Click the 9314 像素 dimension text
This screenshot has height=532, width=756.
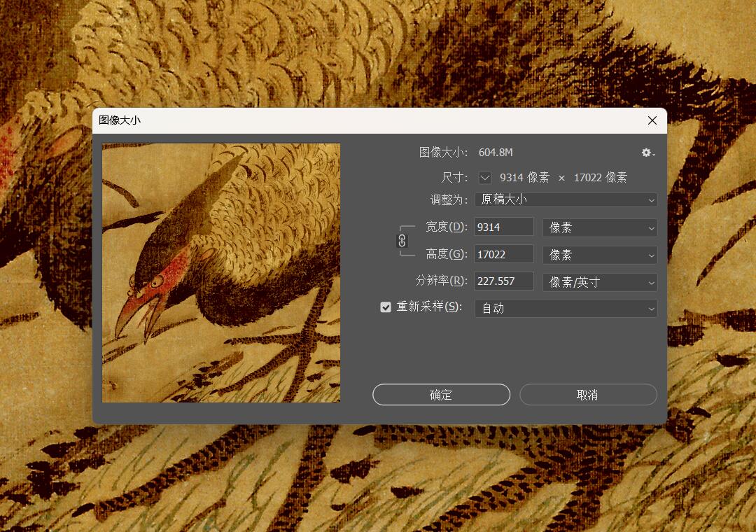pyautogui.click(x=524, y=178)
